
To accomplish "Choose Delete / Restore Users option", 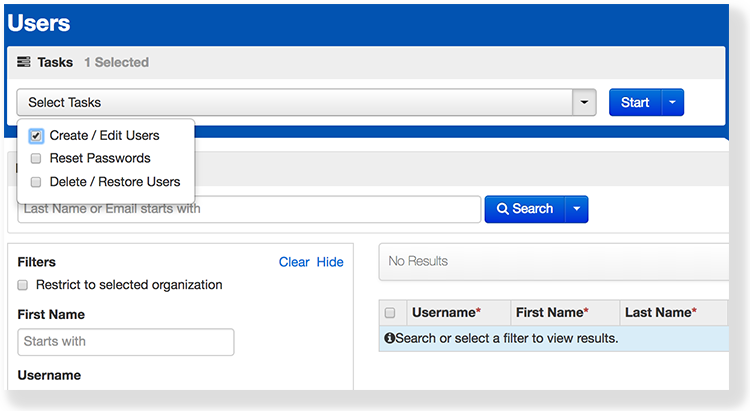I will point(115,182).
